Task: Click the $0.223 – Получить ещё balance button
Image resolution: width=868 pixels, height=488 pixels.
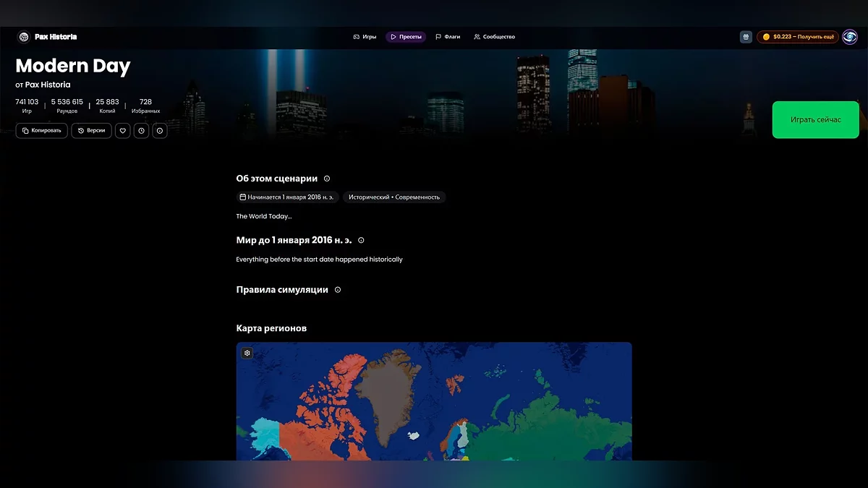Action: (798, 37)
